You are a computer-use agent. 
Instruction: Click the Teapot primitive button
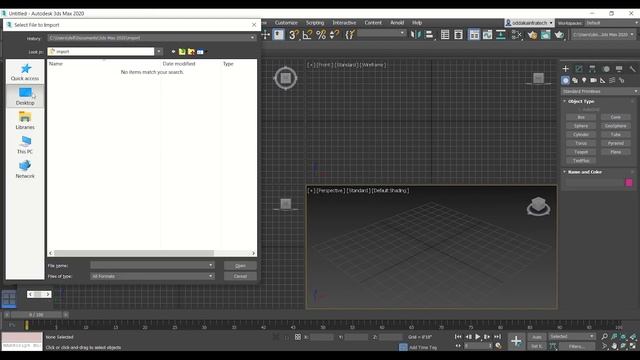tap(581, 152)
